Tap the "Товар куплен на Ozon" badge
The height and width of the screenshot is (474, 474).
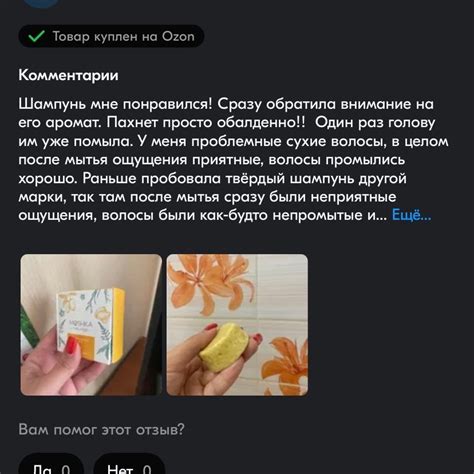(x=111, y=36)
